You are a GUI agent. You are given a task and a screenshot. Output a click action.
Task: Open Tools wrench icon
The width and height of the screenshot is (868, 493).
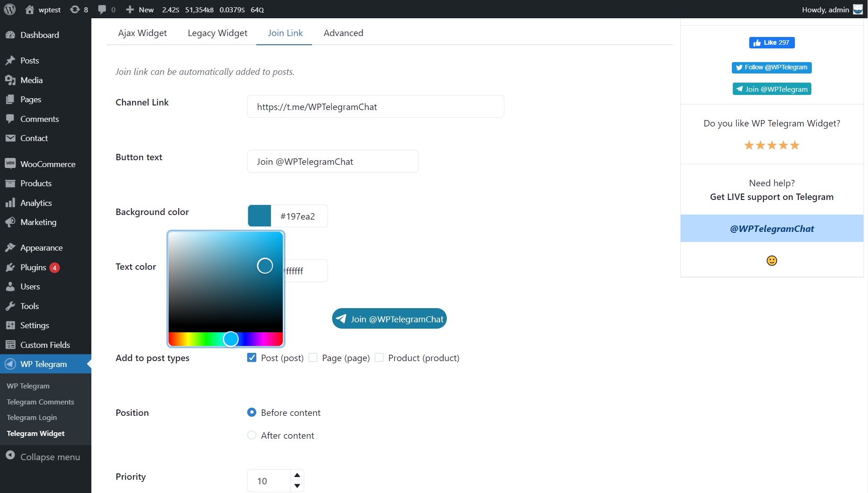(11, 306)
